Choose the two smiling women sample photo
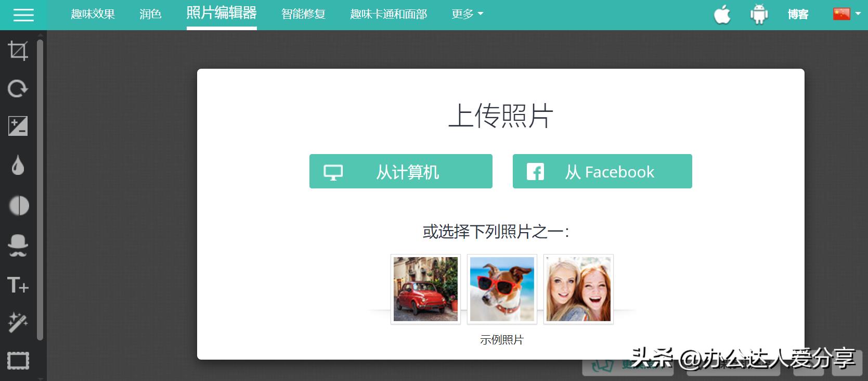The height and width of the screenshot is (381, 868). (x=578, y=289)
